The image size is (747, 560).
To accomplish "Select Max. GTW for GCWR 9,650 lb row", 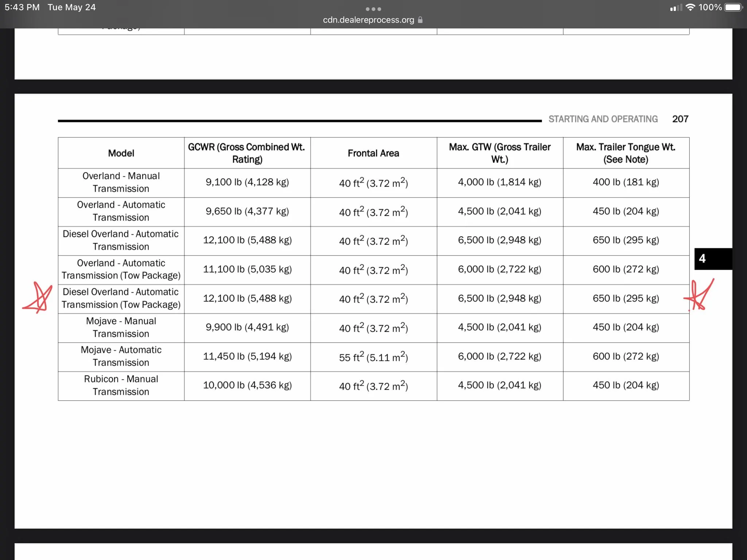I will 500,211.
